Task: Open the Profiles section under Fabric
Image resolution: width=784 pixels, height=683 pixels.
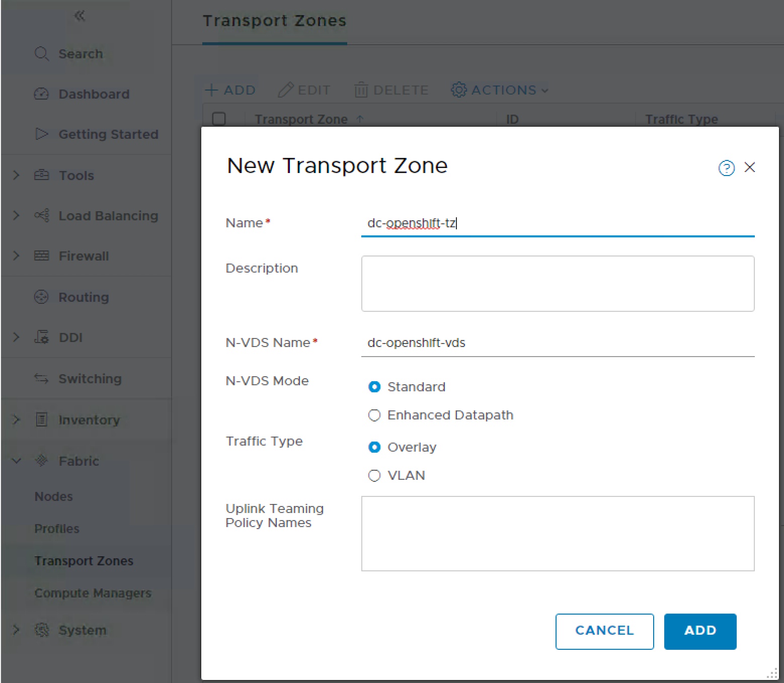Action: click(x=56, y=529)
